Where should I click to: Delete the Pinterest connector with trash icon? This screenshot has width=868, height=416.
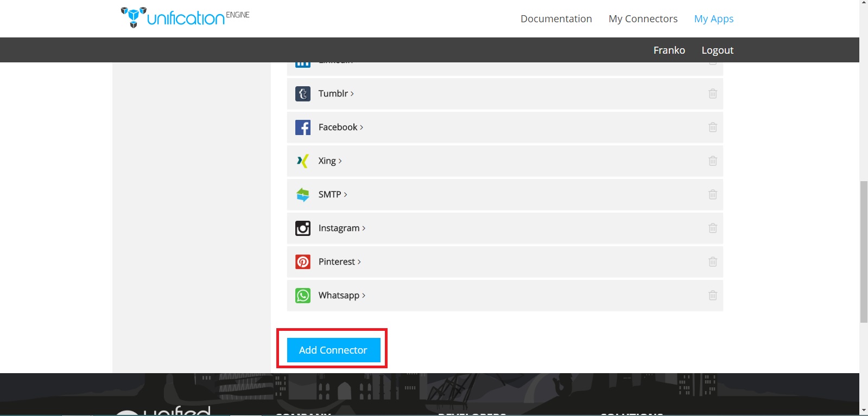point(713,262)
